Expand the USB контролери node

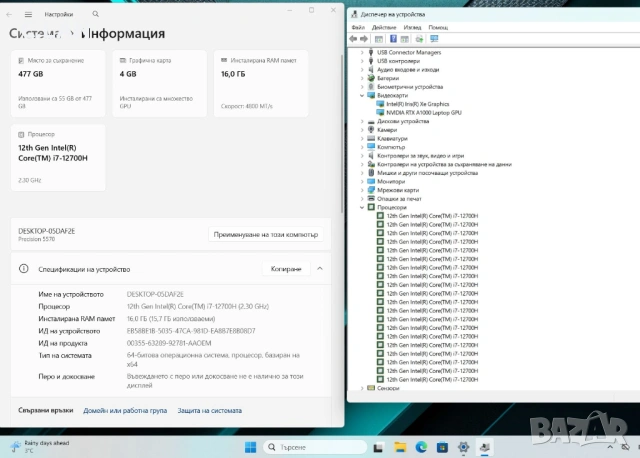[x=362, y=61]
